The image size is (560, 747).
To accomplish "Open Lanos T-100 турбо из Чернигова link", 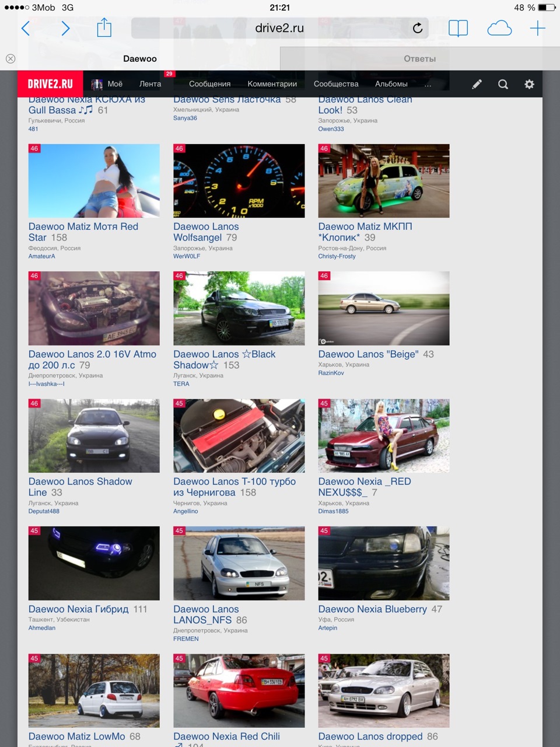I will pos(235,487).
